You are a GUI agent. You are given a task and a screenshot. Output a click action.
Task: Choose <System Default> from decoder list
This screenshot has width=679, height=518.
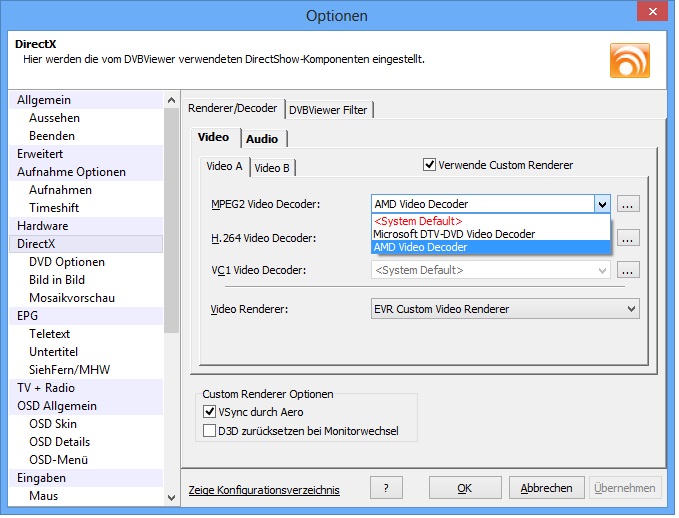pyautogui.click(x=493, y=222)
